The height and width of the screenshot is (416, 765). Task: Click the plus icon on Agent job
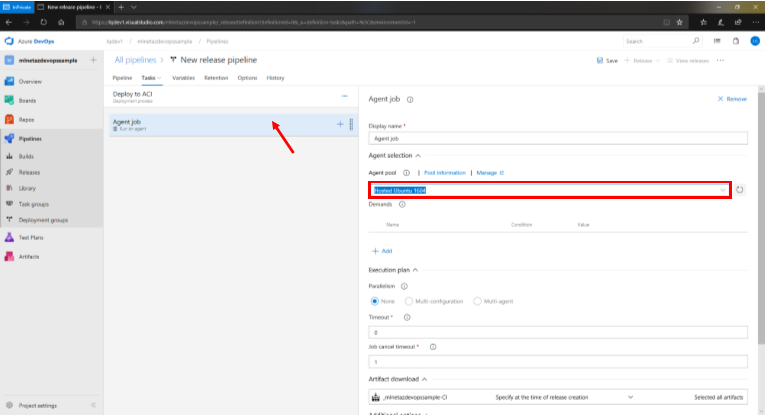click(x=340, y=124)
